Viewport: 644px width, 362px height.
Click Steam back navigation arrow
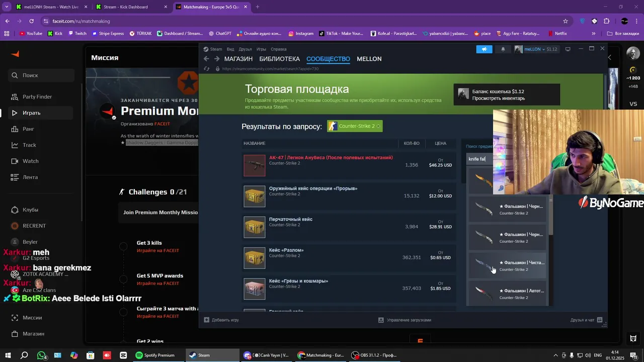[x=206, y=59]
